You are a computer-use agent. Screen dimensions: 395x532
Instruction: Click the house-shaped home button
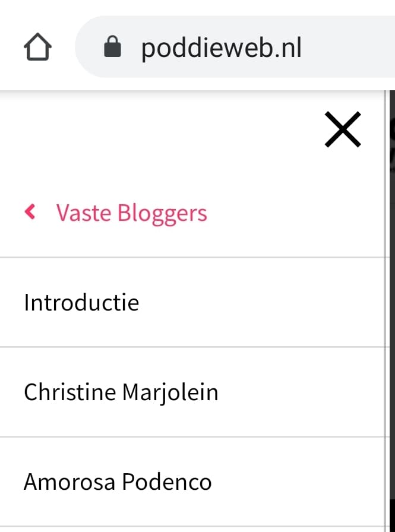[37, 47]
